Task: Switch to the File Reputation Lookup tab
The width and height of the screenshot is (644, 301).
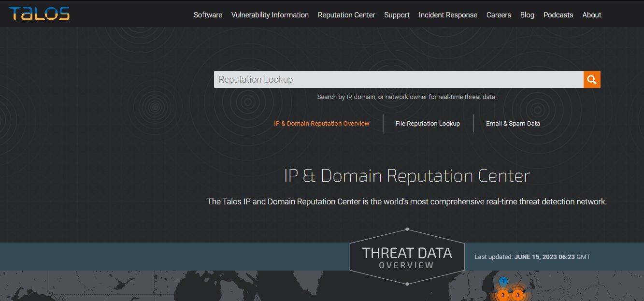Action: pos(427,123)
